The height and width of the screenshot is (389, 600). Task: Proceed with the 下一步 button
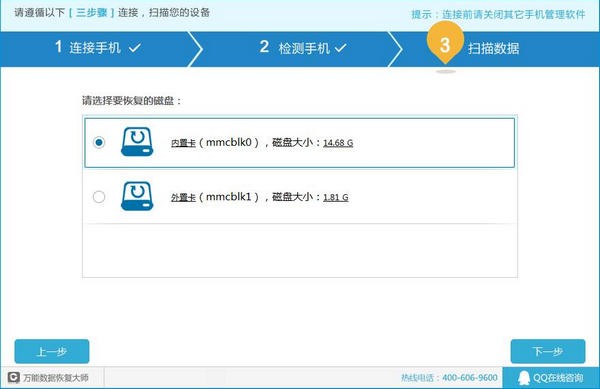click(548, 351)
